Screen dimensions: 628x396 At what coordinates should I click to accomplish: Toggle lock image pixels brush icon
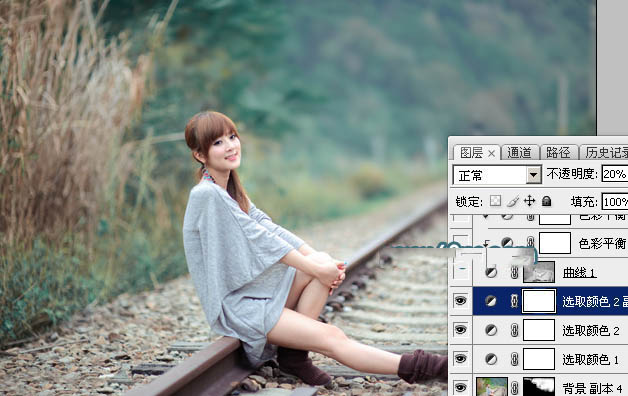tap(513, 201)
